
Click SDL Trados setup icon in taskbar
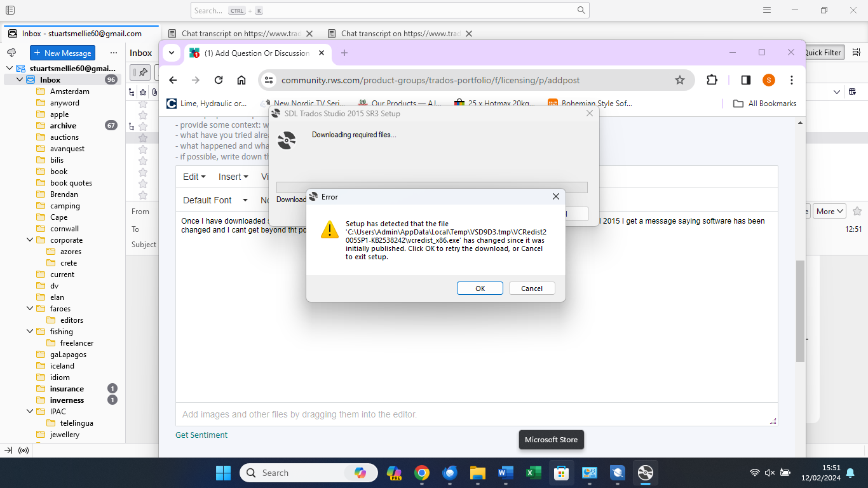pos(646,473)
